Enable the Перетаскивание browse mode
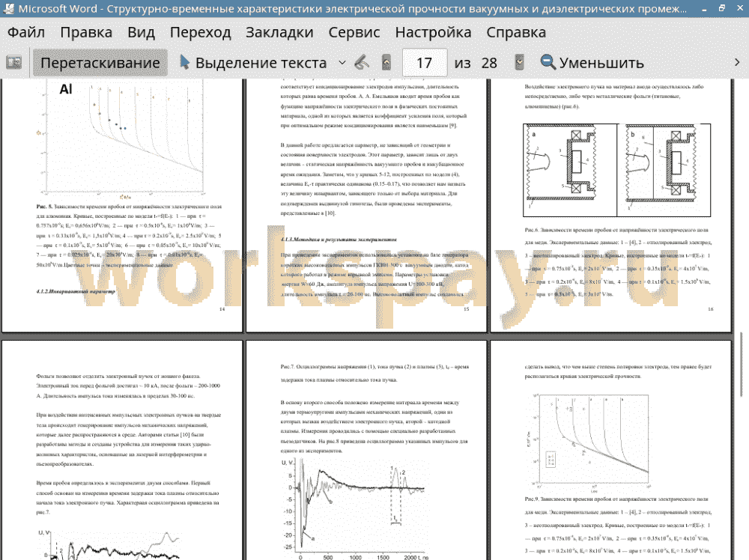749x560 pixels. coord(100,63)
